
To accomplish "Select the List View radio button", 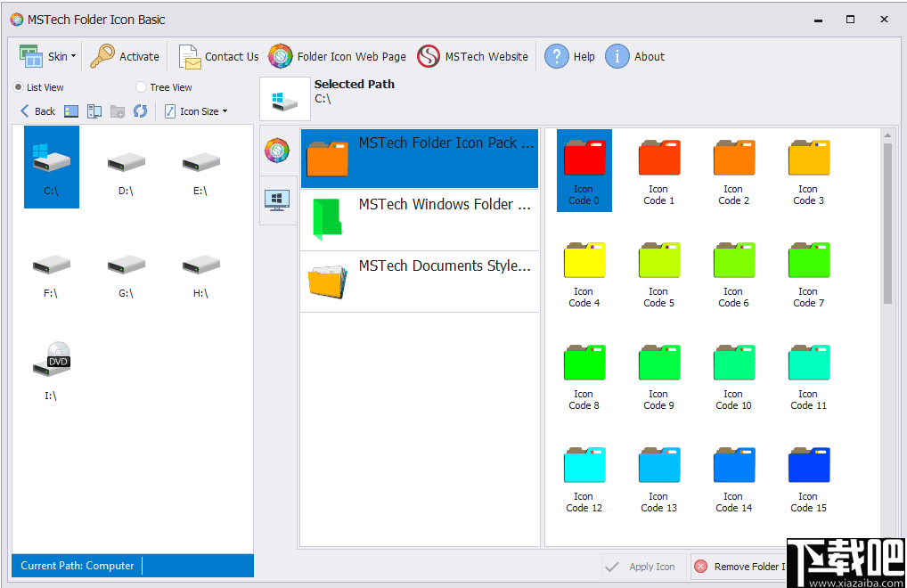I will (x=38, y=87).
